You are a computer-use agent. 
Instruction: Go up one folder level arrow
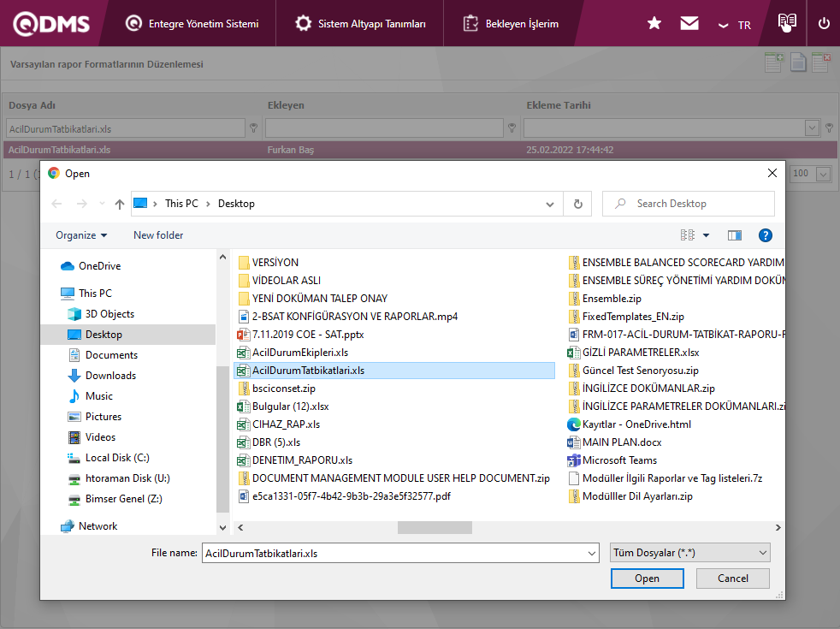120,204
